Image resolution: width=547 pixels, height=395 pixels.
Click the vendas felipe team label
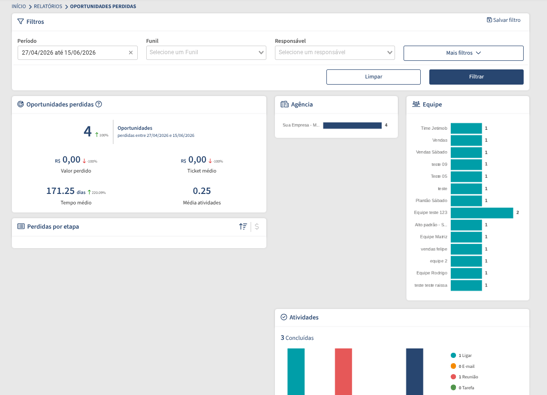point(434,249)
